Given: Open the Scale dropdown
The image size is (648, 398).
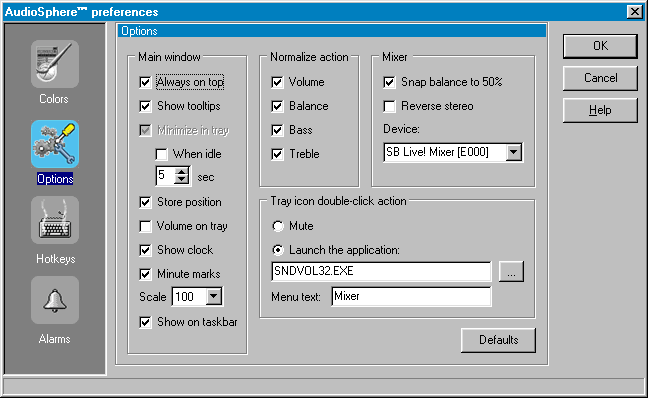Looking at the screenshot, I should coord(214,296).
